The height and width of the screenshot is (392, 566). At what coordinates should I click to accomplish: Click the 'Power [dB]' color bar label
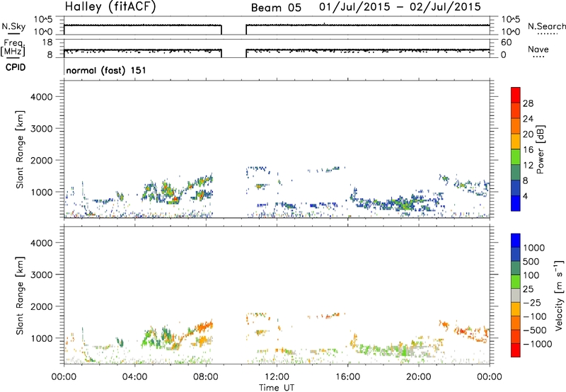[x=540, y=149]
